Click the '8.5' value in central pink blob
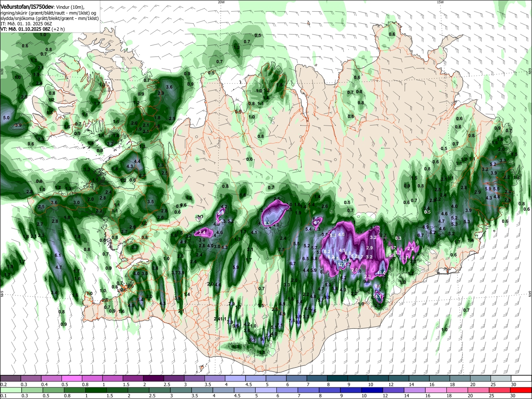The image size is (532, 399). (x=268, y=223)
